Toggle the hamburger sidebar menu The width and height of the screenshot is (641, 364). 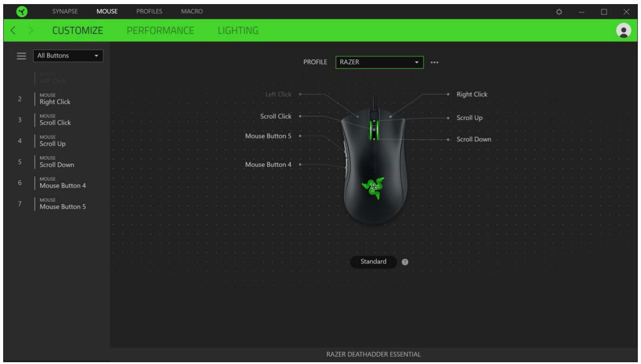point(21,56)
